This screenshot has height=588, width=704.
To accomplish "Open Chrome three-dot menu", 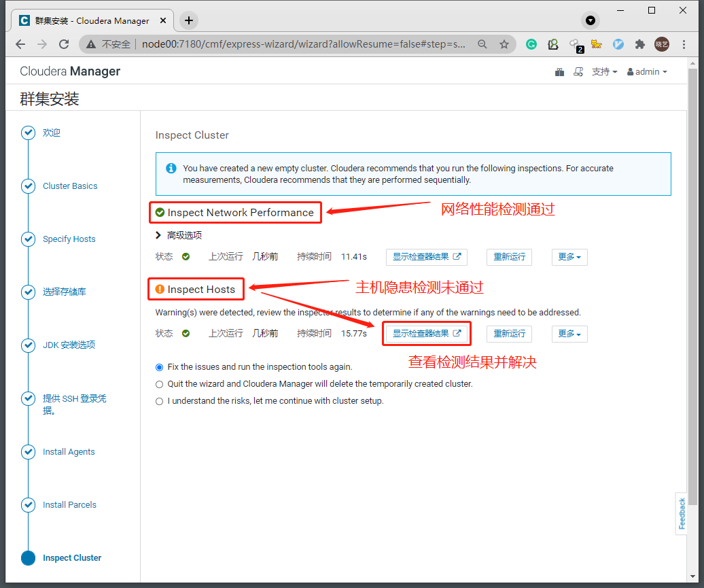I will tap(684, 44).
